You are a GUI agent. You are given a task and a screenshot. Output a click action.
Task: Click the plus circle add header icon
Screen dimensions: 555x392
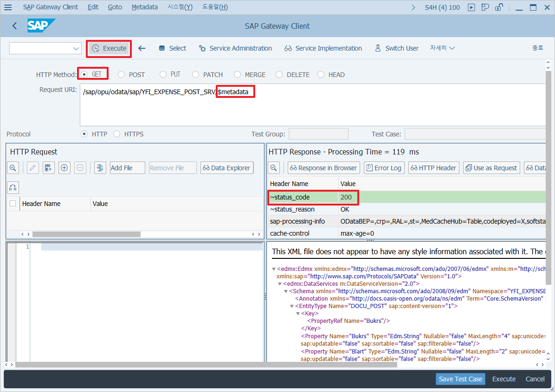pyautogui.click(x=64, y=167)
